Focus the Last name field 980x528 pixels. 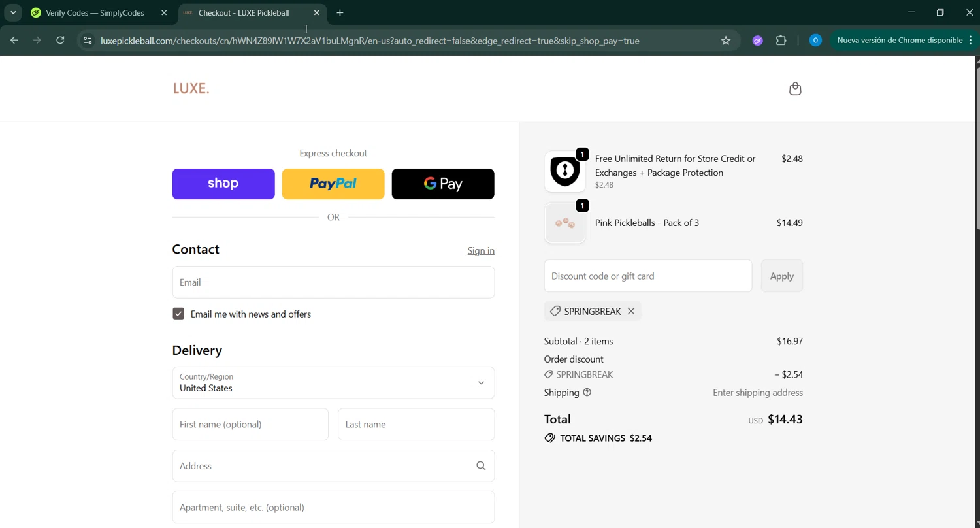(416, 425)
